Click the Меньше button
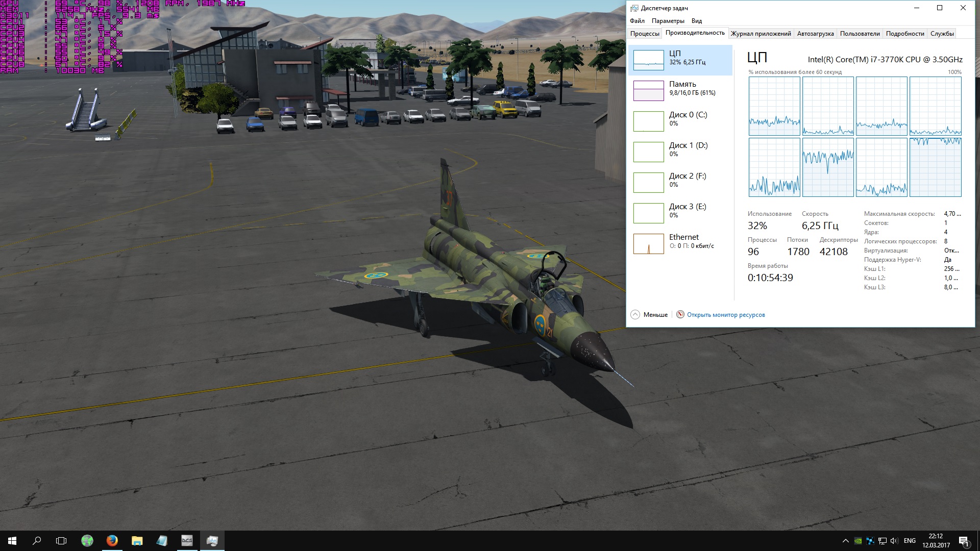The height and width of the screenshot is (551, 980). point(649,314)
